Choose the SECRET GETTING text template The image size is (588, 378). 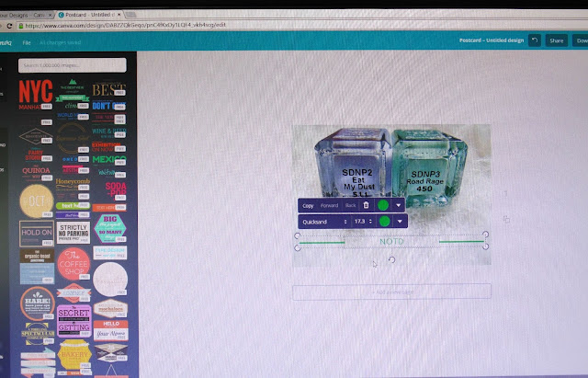click(73, 320)
